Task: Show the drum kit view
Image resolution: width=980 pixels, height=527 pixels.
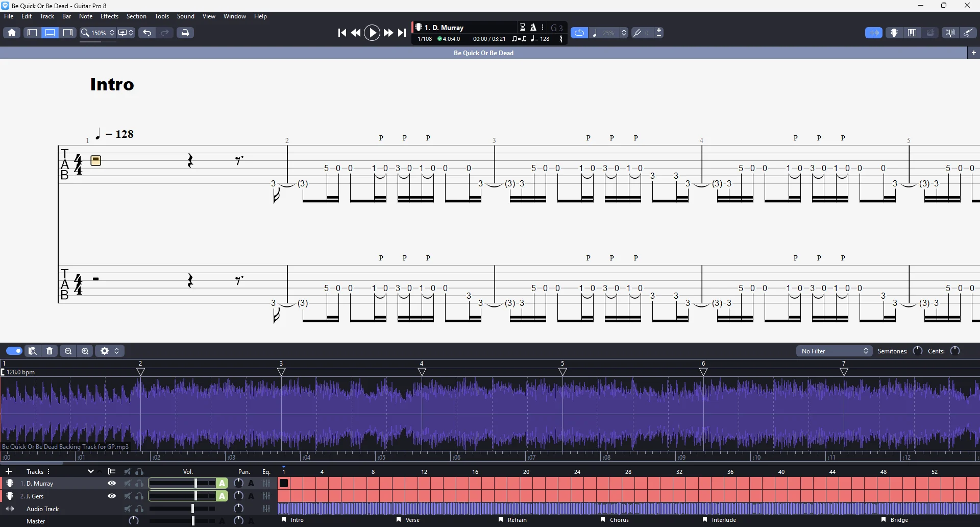Action: click(x=930, y=33)
